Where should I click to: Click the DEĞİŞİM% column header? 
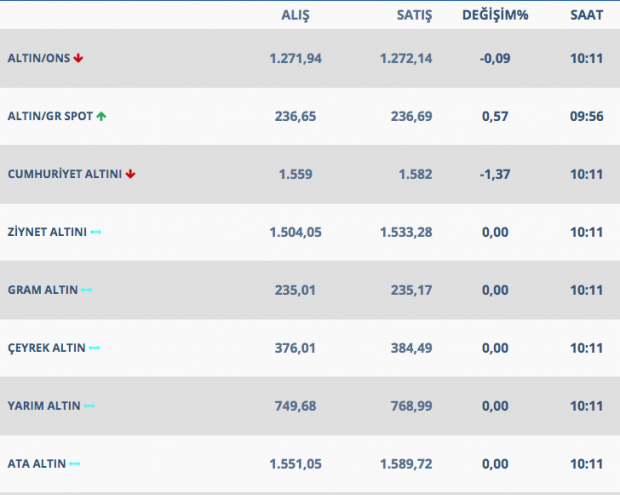click(494, 15)
